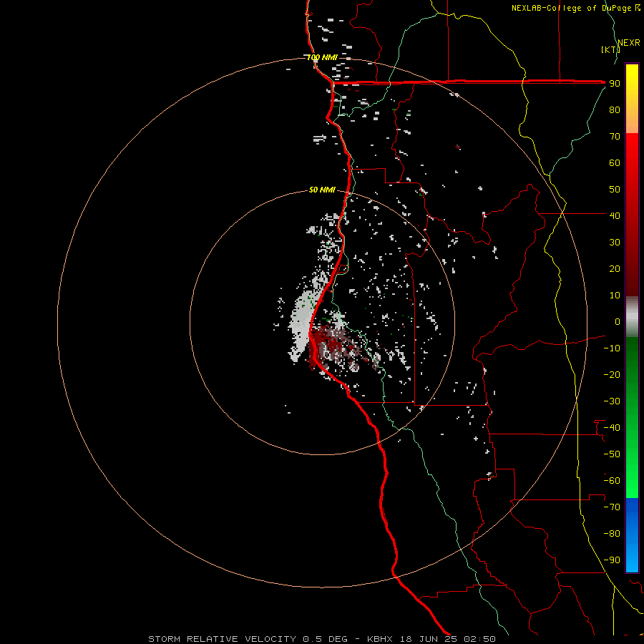Click the -50 value on the velocity scale
This screenshot has height=644, width=644.
tap(612, 454)
